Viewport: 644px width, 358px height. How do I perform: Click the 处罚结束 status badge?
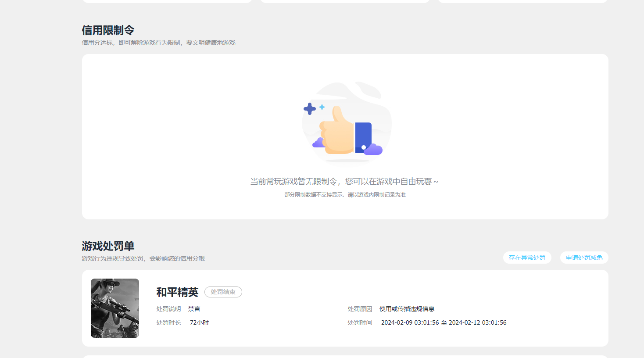223,292
